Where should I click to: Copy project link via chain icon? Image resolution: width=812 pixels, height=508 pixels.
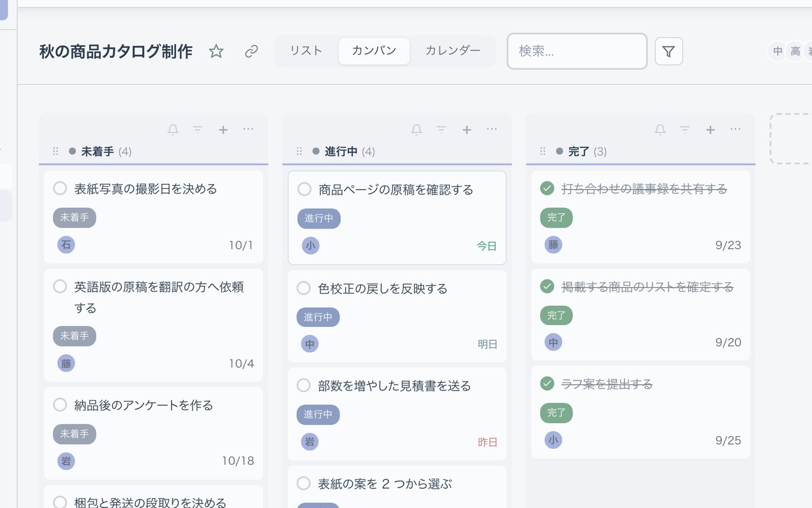tap(251, 51)
